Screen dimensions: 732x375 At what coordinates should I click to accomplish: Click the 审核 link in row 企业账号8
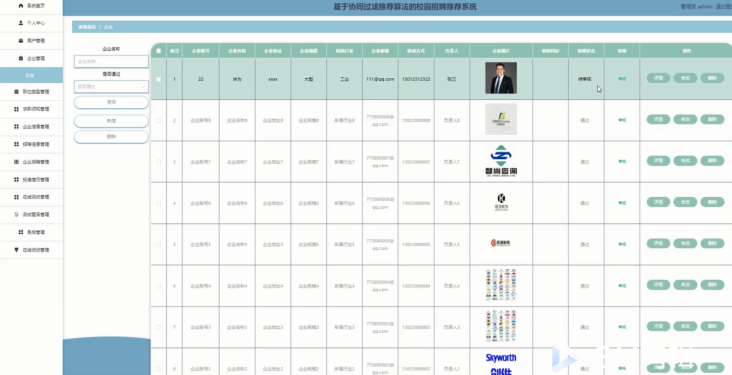coord(622,120)
